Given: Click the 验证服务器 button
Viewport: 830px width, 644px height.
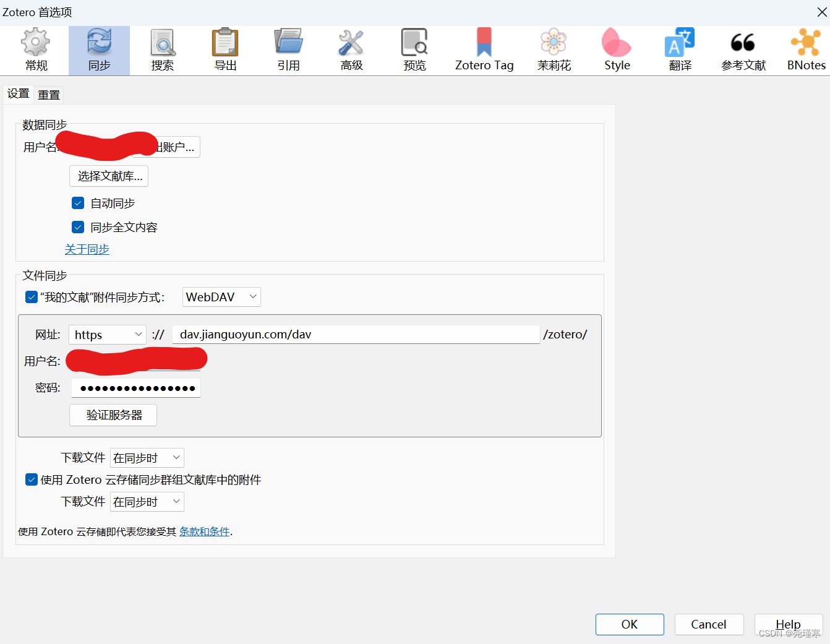Looking at the screenshot, I should tap(113, 415).
